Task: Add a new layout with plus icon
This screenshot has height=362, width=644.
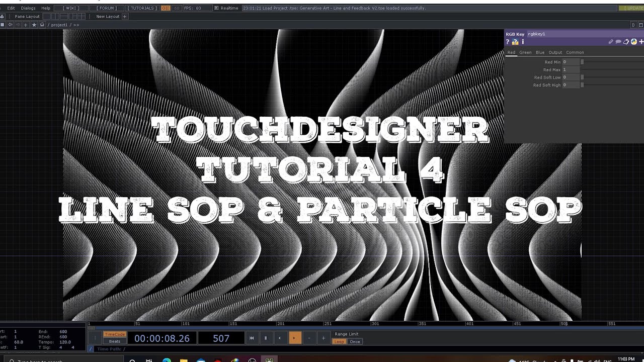Action: (x=125, y=17)
